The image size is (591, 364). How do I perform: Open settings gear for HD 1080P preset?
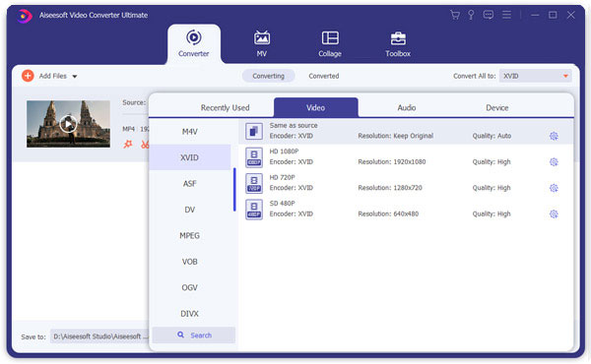pos(554,162)
